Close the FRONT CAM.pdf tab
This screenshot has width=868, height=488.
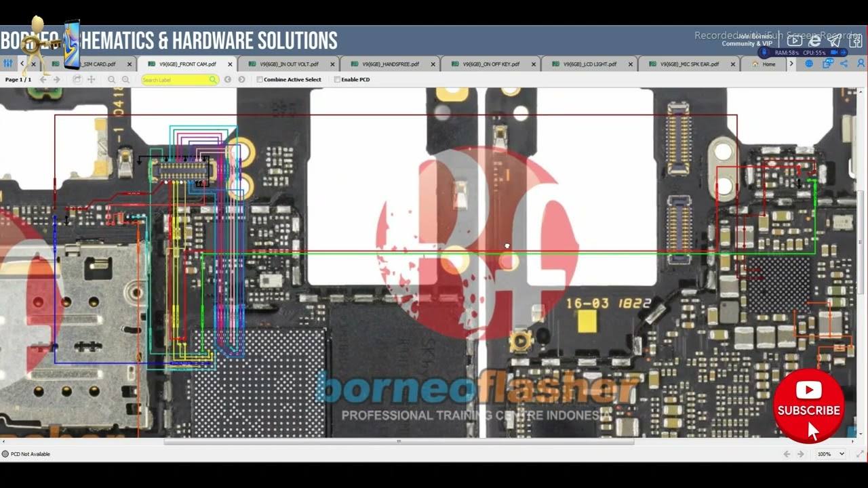point(230,64)
